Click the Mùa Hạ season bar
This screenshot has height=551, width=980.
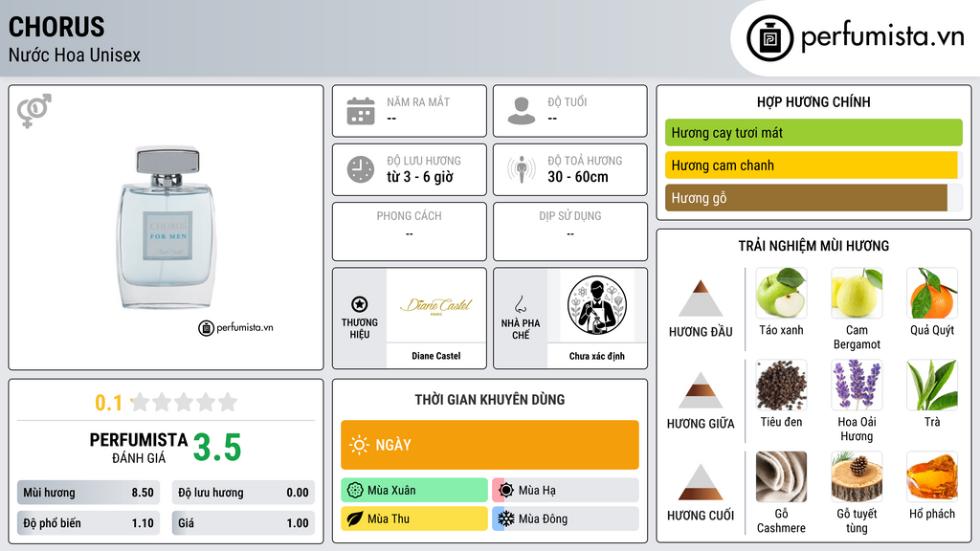(x=566, y=491)
